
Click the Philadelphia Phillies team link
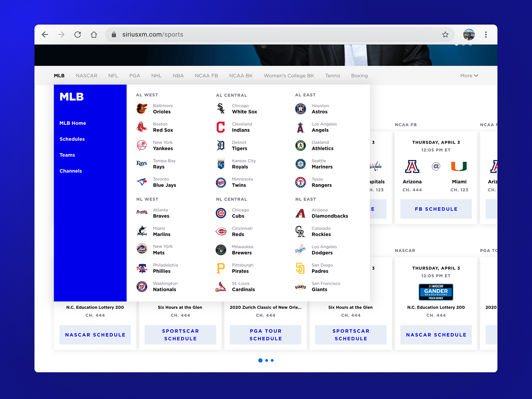pyautogui.click(x=157, y=268)
